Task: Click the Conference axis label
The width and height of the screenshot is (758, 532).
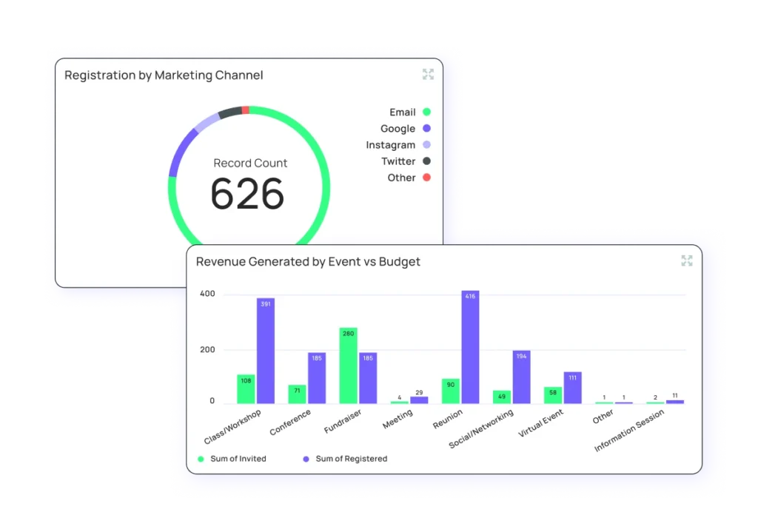Action: click(x=290, y=422)
